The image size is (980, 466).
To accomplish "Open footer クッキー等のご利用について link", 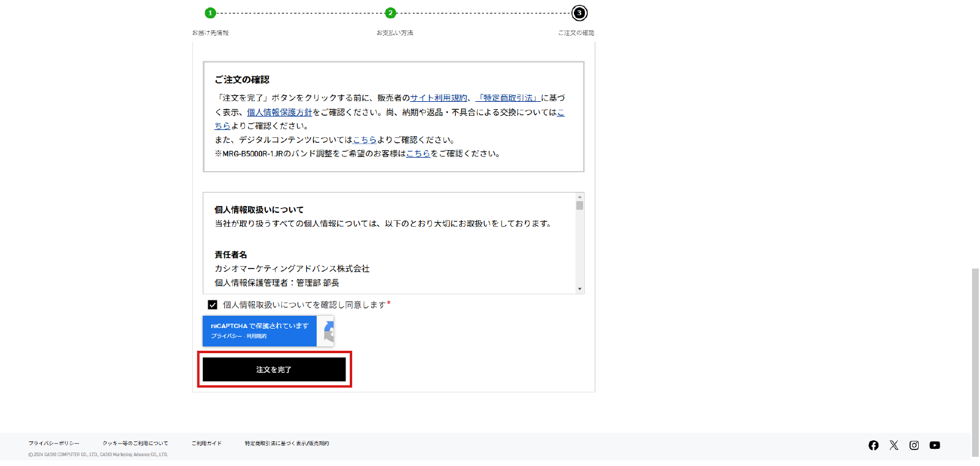I will 135,443.
